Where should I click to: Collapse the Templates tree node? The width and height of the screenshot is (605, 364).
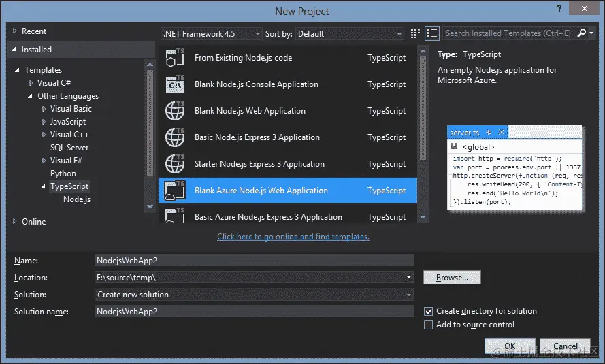pyautogui.click(x=17, y=70)
